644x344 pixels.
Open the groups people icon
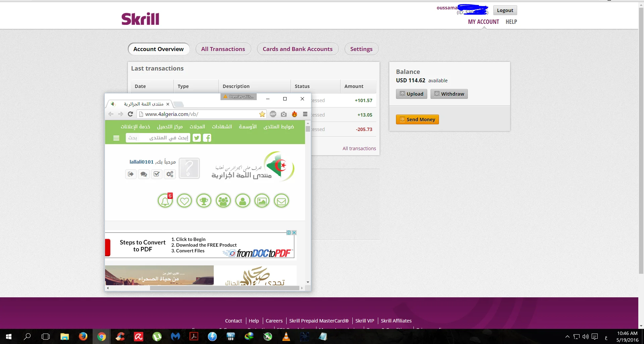223,201
